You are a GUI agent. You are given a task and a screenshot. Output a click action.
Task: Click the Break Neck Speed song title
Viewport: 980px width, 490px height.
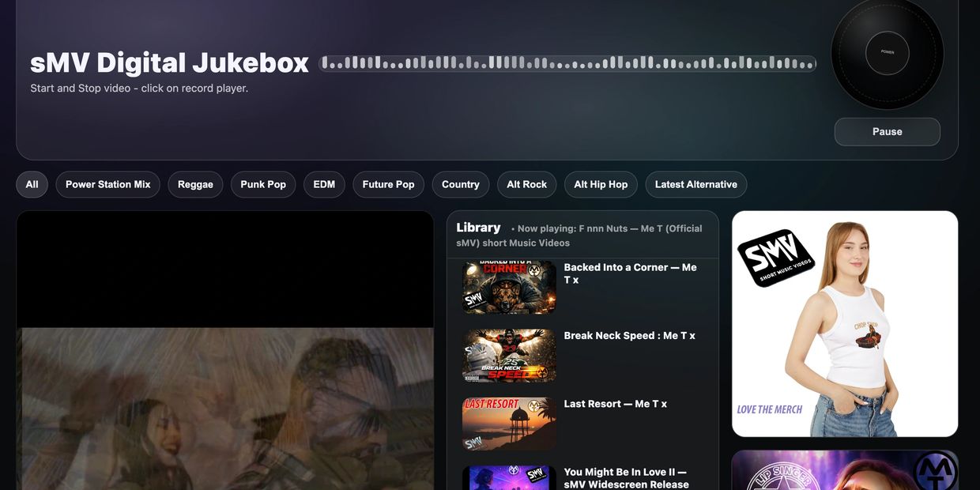(629, 336)
